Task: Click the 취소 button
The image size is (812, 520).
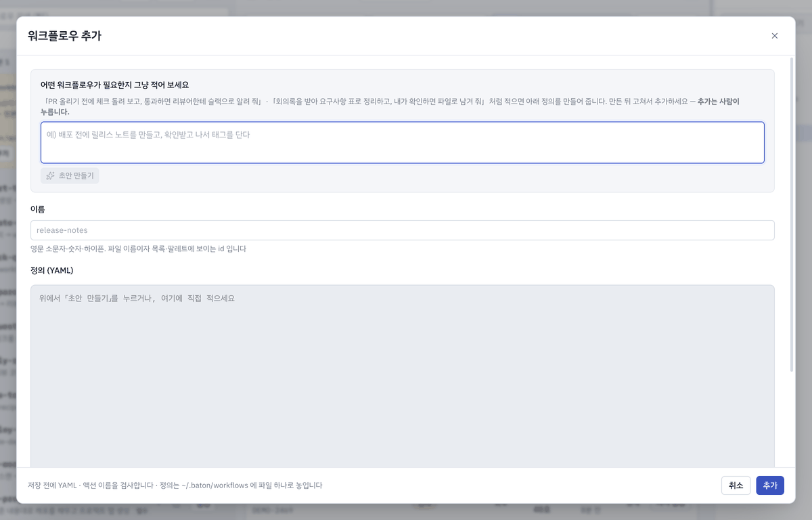Action: (x=736, y=485)
